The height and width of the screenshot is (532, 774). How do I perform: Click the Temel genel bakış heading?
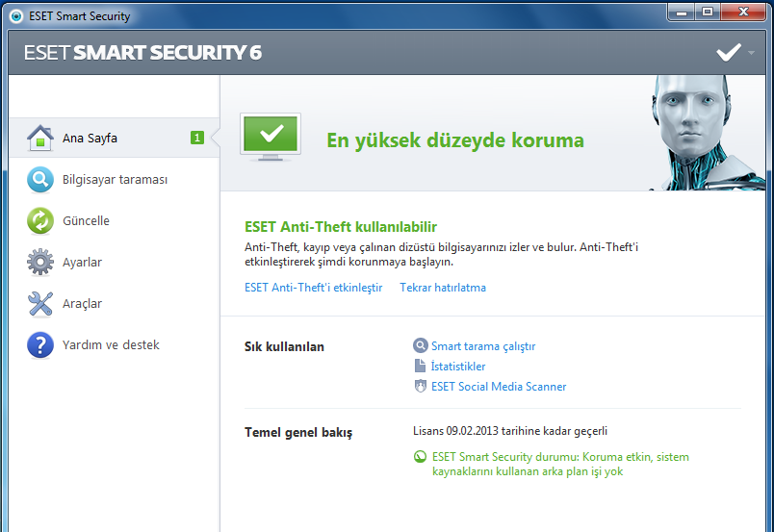pos(298,432)
